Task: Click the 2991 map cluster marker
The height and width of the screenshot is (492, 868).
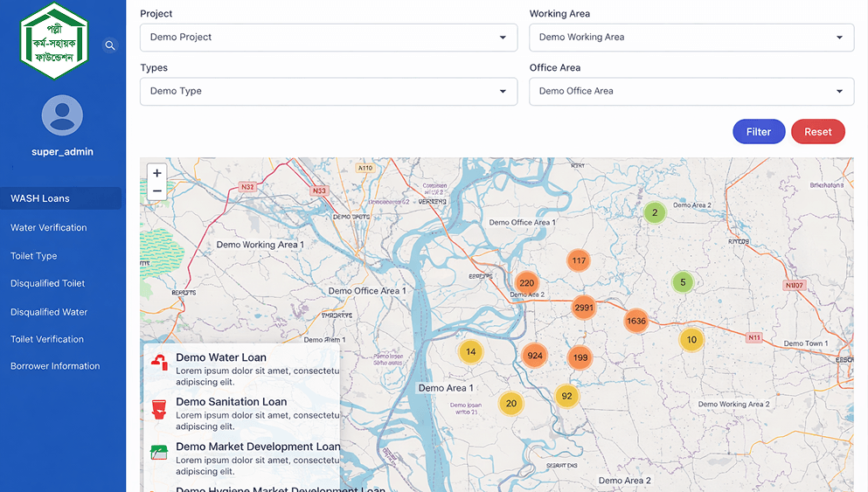Action: pyautogui.click(x=584, y=308)
